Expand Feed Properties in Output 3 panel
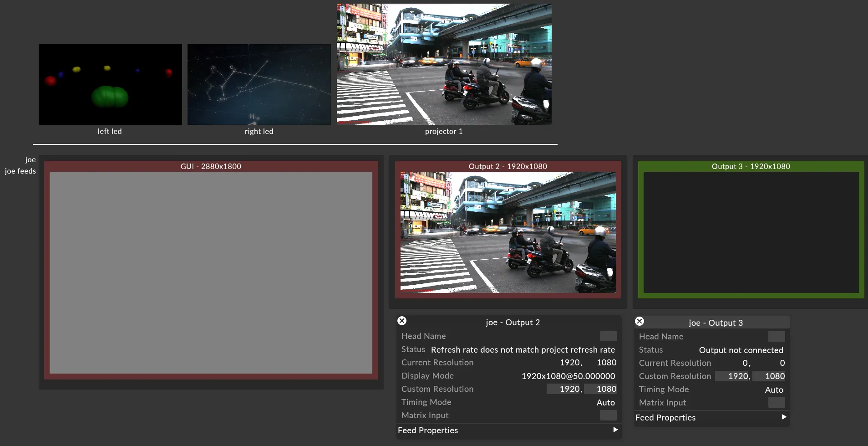This screenshot has width=868, height=446. (783, 417)
